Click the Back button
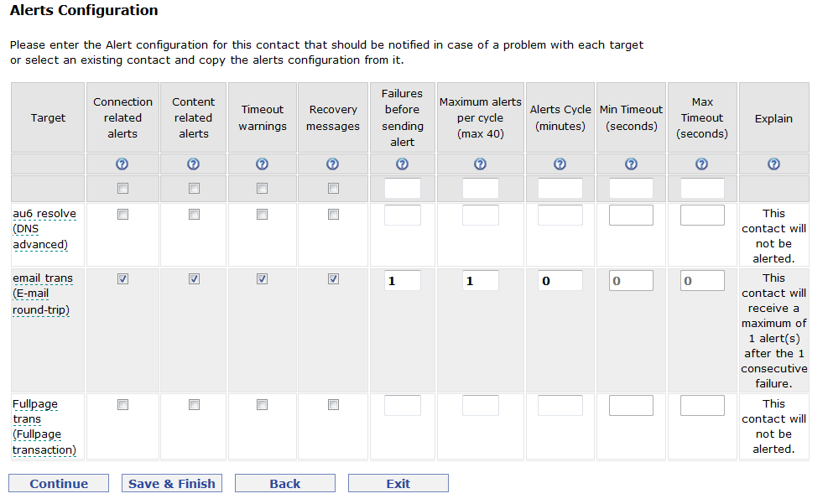Image resolution: width=828 pixels, height=504 pixels. click(285, 483)
